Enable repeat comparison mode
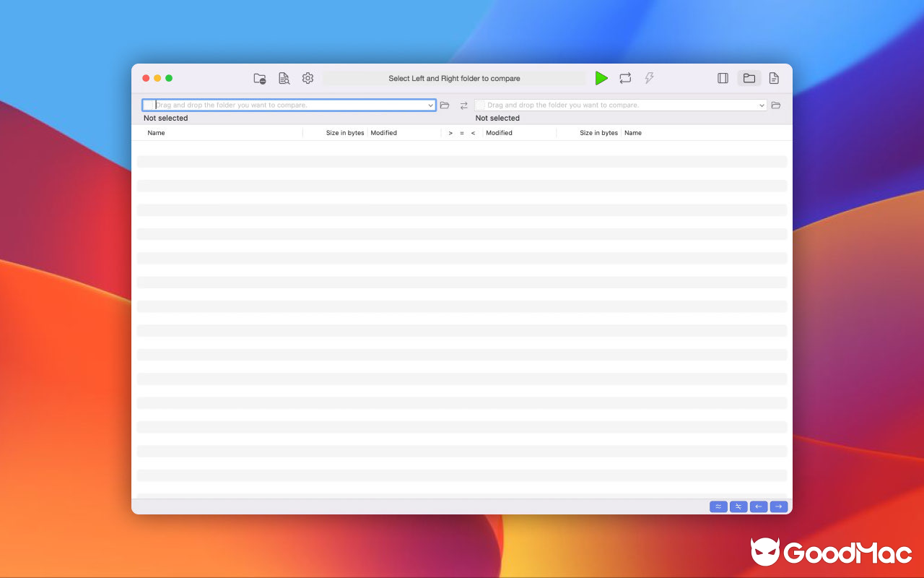Viewport: 924px width, 578px height. pos(624,78)
